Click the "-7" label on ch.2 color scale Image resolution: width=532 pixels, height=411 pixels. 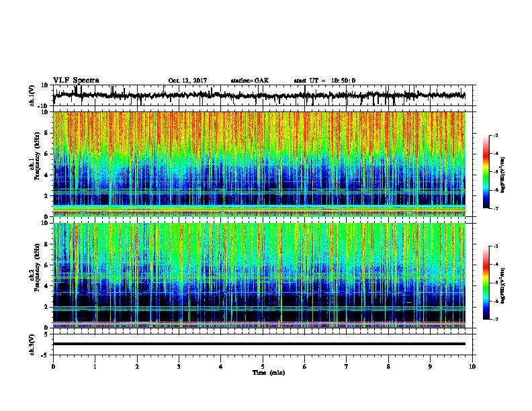[x=495, y=319]
